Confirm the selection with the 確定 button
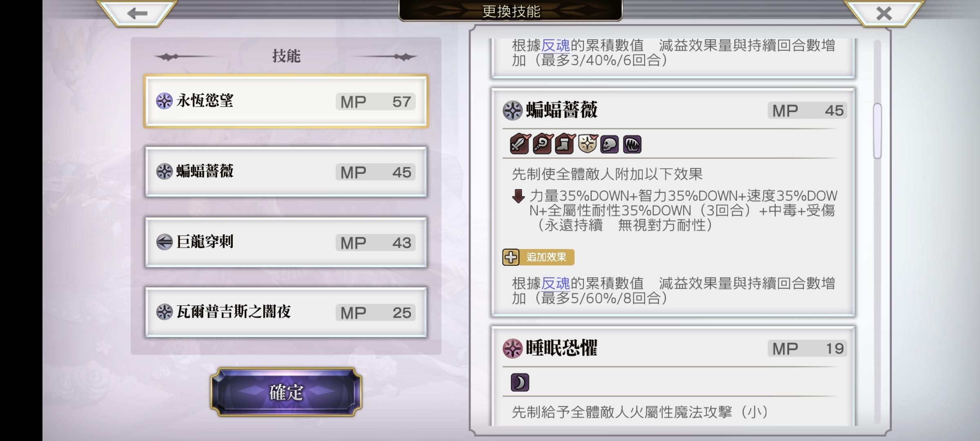 click(286, 392)
